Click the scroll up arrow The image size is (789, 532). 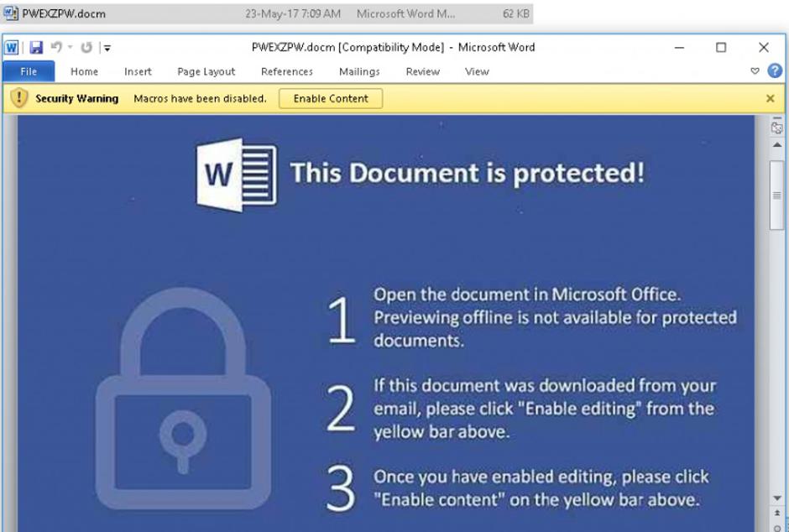point(776,145)
